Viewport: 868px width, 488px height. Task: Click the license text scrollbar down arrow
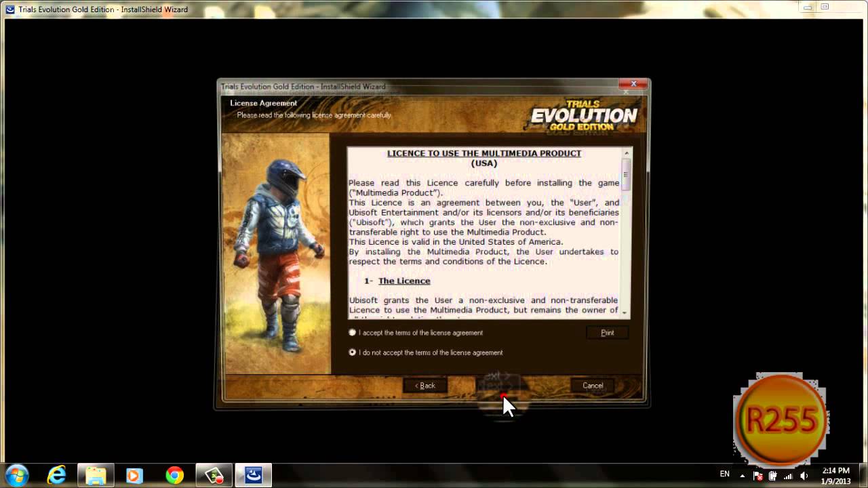(x=625, y=313)
